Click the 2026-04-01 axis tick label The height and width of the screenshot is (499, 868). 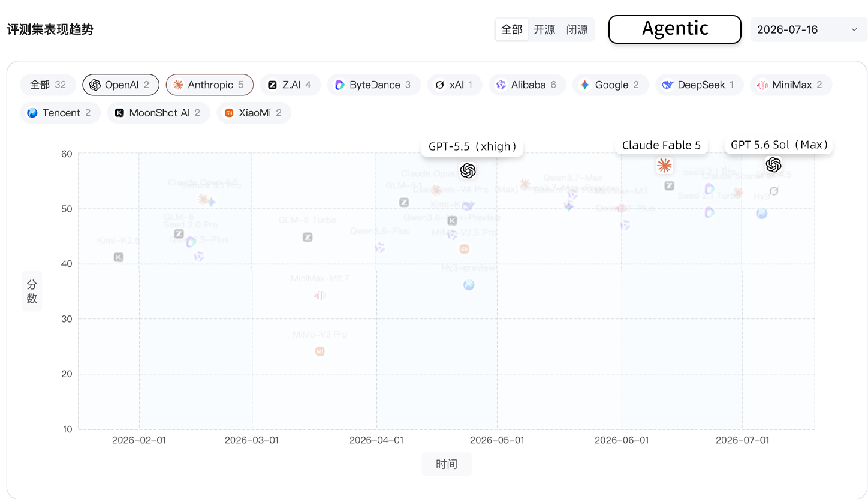coord(376,440)
